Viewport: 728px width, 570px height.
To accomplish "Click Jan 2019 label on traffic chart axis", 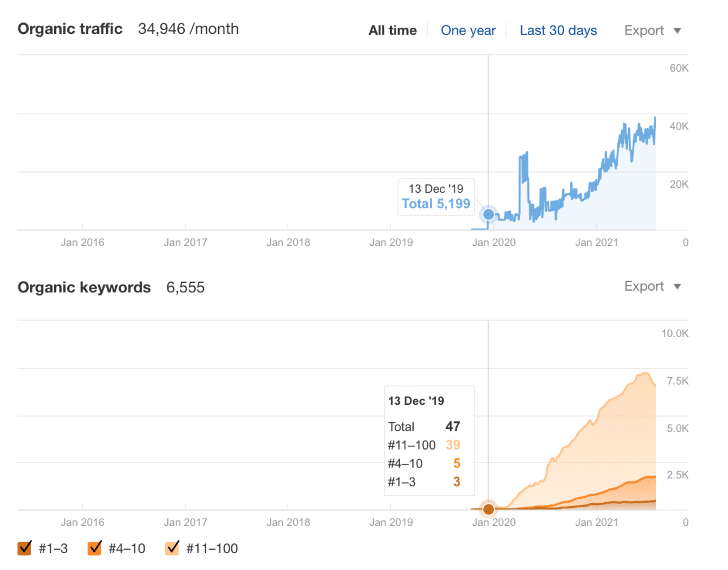I will coord(391,243).
